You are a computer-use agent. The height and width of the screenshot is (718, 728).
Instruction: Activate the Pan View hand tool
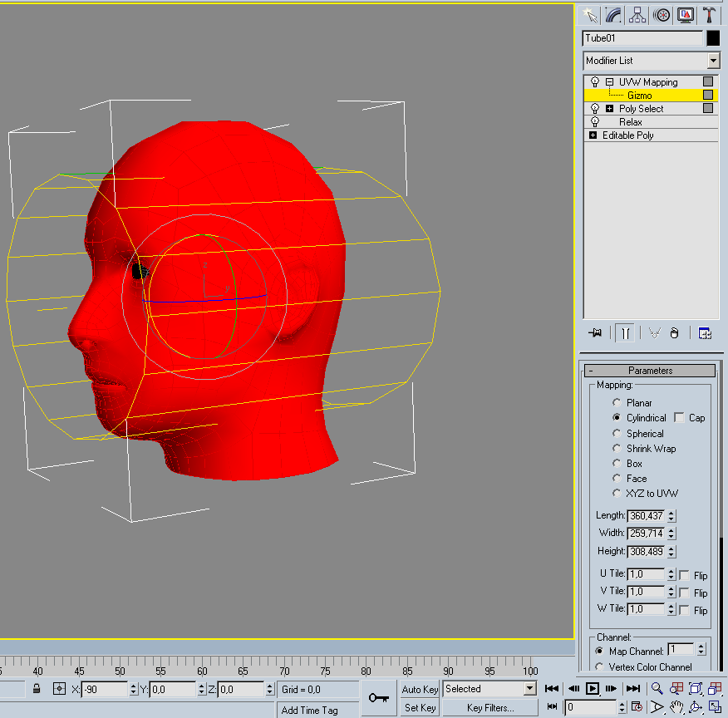coord(676,707)
